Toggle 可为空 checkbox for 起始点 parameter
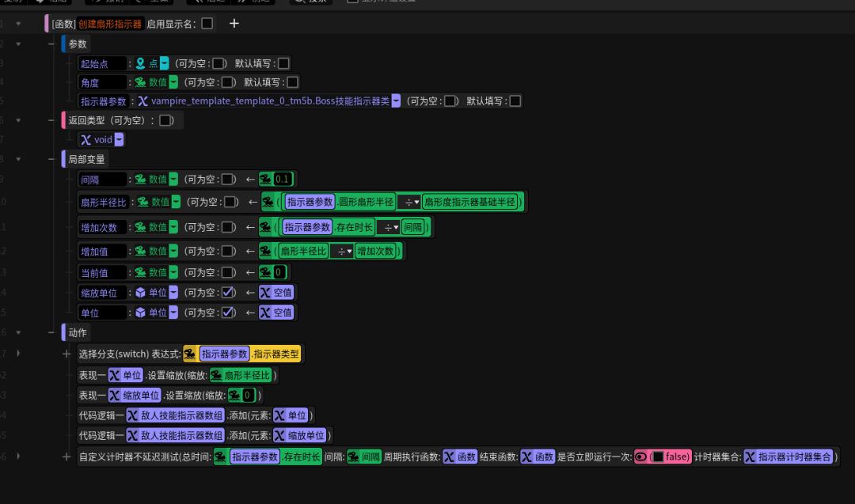The width and height of the screenshot is (855, 504). (x=218, y=64)
